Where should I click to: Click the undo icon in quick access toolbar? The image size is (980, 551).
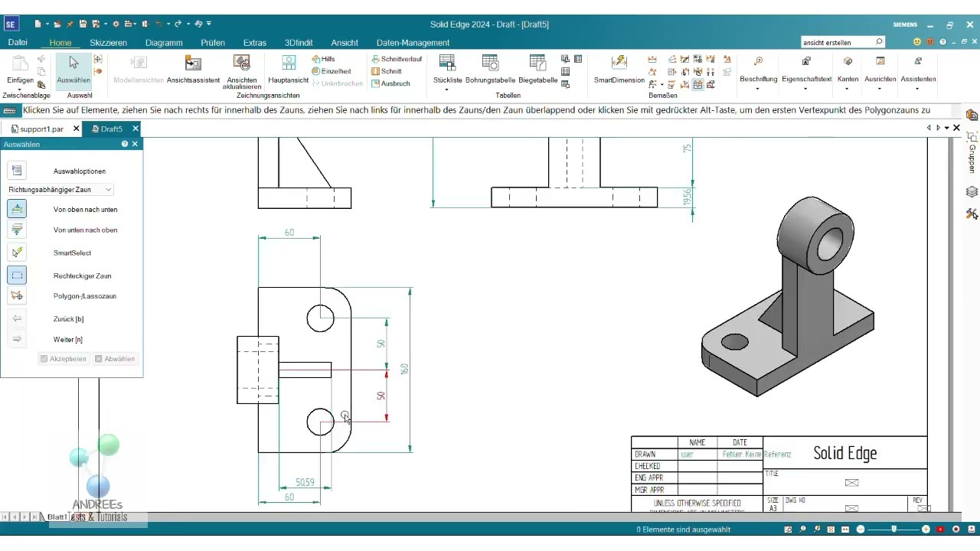[x=158, y=24]
